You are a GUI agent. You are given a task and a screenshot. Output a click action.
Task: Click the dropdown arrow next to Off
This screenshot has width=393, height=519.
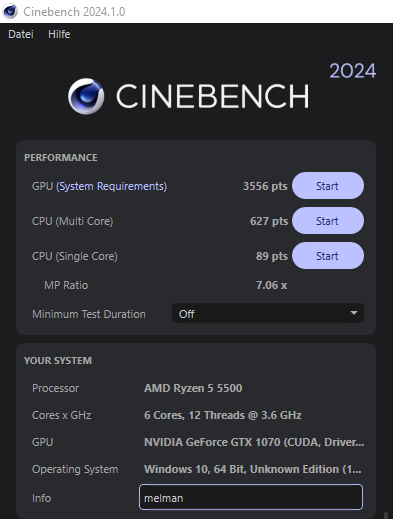click(x=354, y=313)
